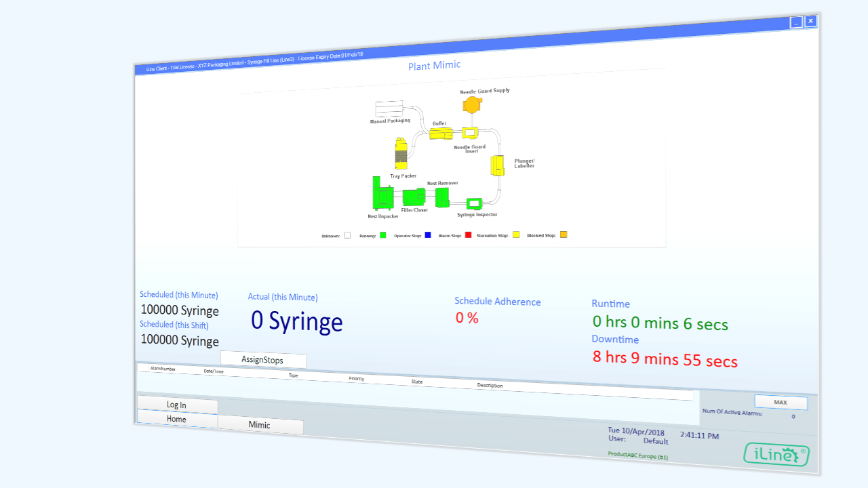Screen dimensions: 868x488
Task: Click the green Running legend swatch
Action: click(382, 235)
